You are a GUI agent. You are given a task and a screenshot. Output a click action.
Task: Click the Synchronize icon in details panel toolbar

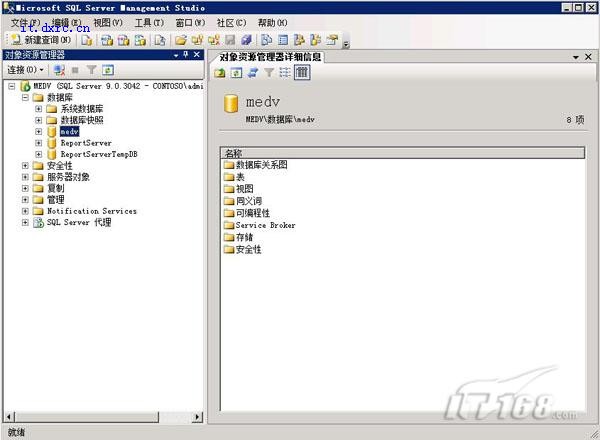pyautogui.click(x=253, y=73)
